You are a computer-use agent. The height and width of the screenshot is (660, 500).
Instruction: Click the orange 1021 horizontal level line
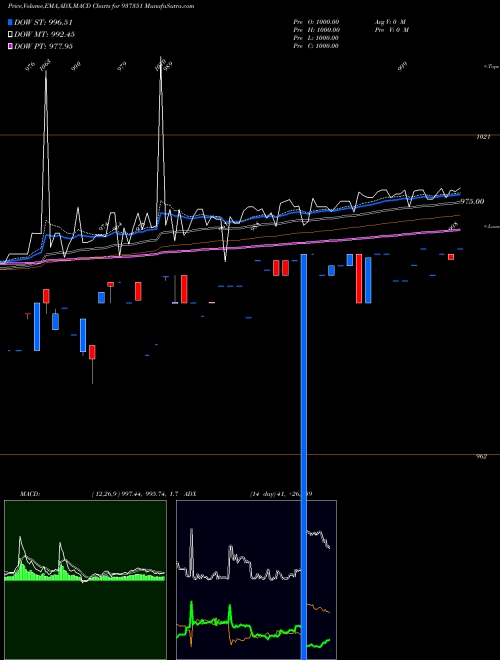pos(250,135)
